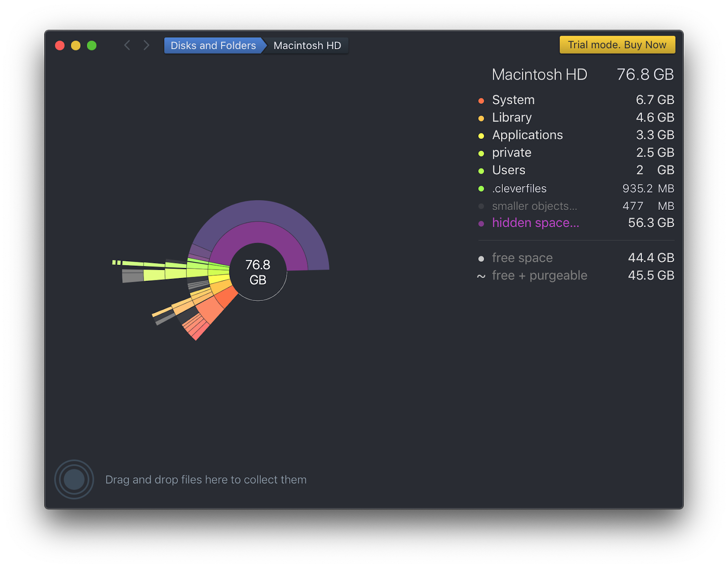This screenshot has width=728, height=568.
Task: Maximize the window with the green button
Action: coord(91,46)
